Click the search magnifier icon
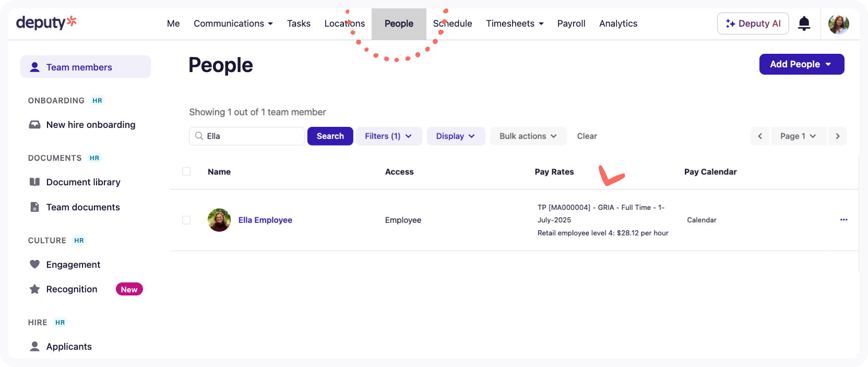The image size is (868, 367). [199, 136]
